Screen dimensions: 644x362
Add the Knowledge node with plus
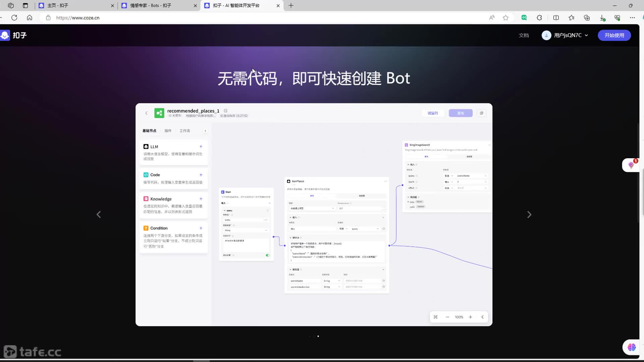[x=201, y=199]
